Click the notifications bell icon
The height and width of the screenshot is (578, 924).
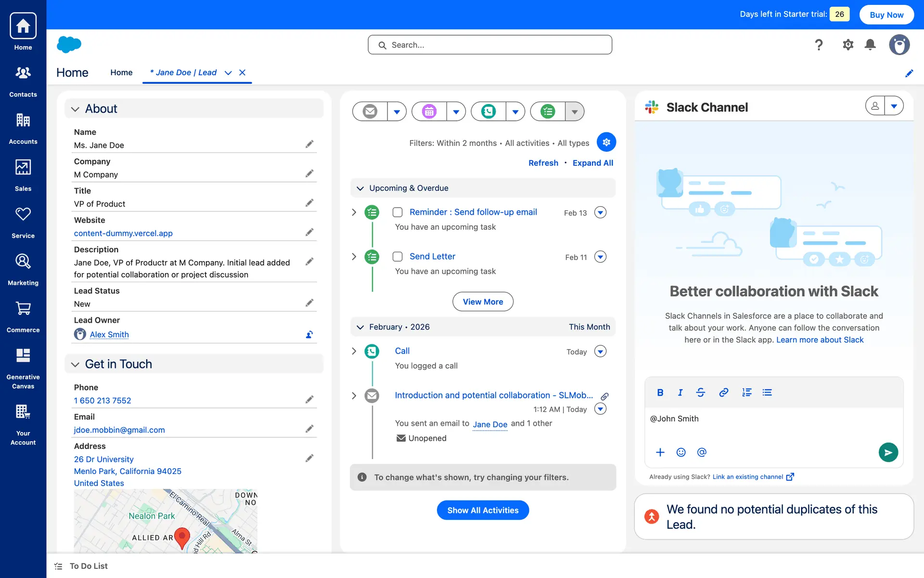click(x=870, y=45)
